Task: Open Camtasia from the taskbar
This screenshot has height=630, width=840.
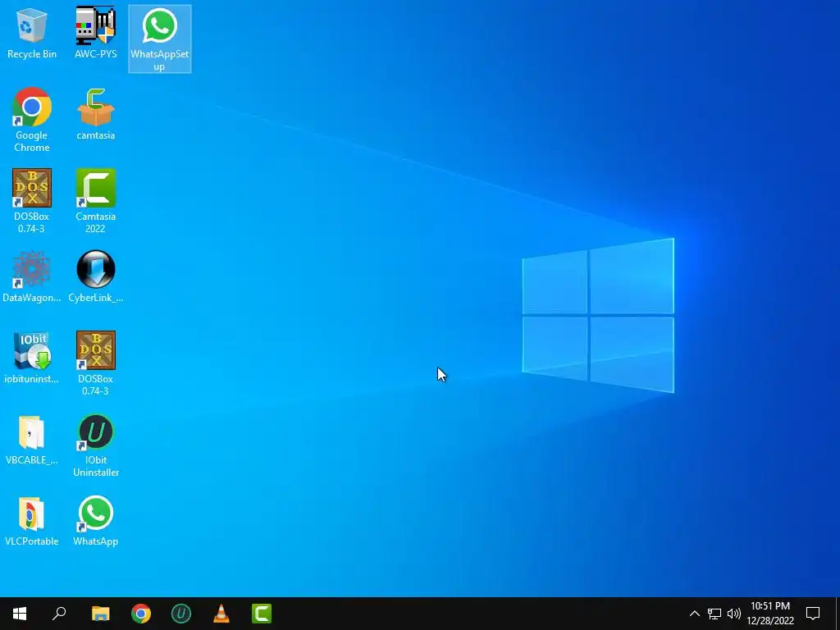Action: click(262, 614)
